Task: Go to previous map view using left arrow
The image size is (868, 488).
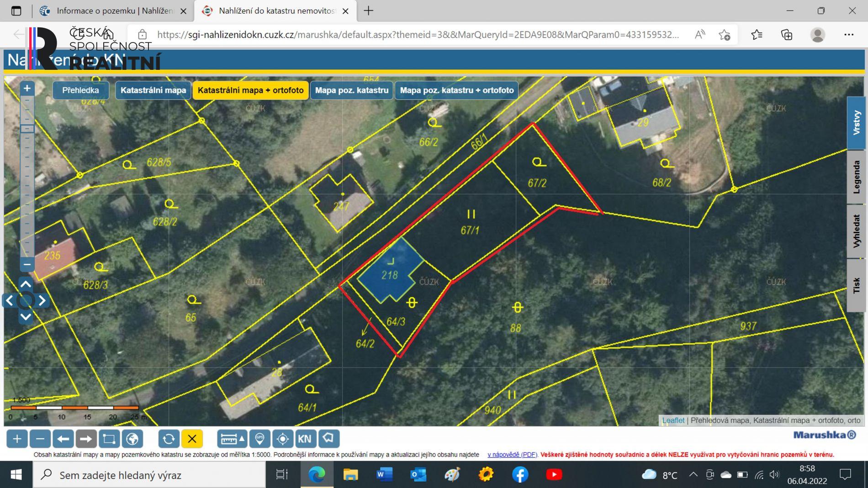Action: click(63, 439)
